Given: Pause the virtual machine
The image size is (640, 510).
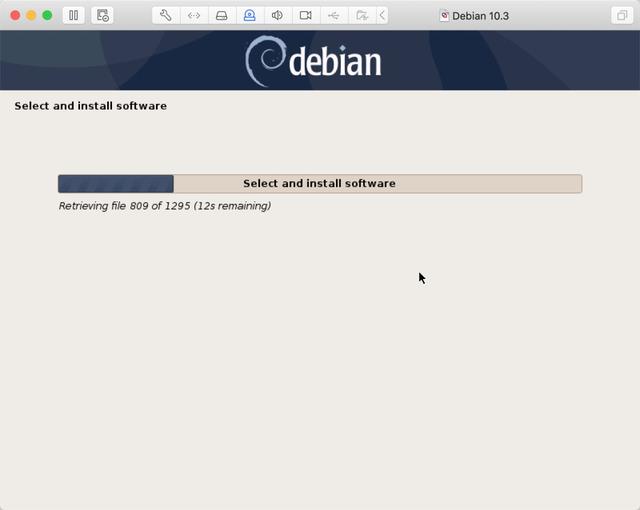Looking at the screenshot, I should click(73, 16).
